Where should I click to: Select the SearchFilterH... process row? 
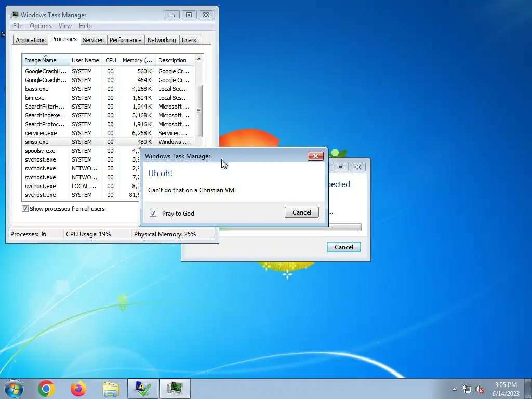pyautogui.click(x=109, y=107)
